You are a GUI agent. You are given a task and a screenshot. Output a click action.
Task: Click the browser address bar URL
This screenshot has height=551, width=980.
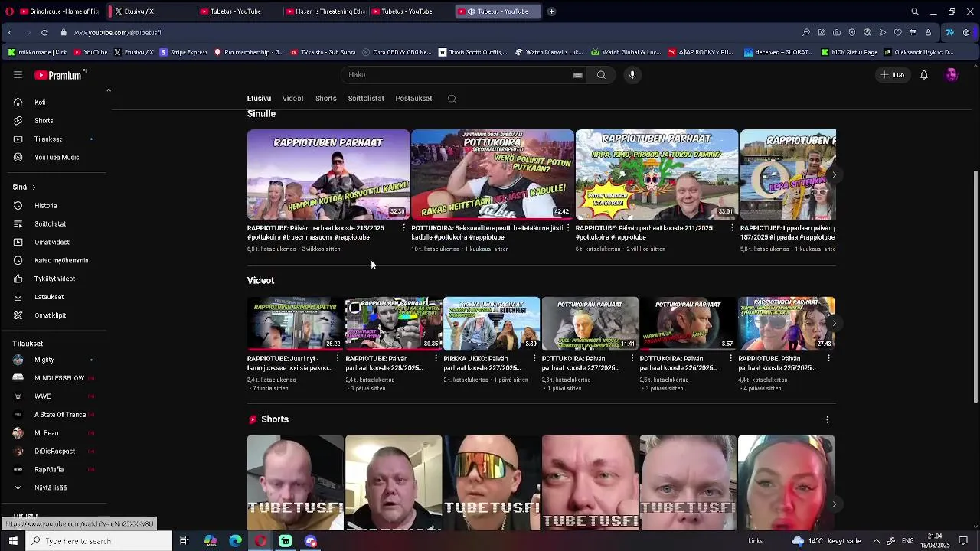pyautogui.click(x=117, y=33)
